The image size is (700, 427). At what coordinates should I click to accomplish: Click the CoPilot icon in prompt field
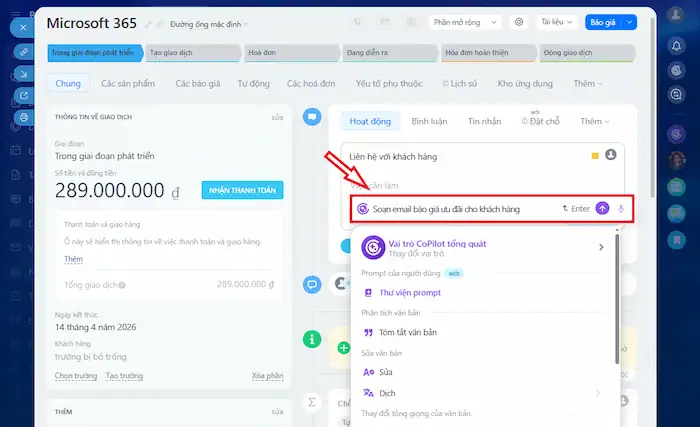click(x=363, y=209)
